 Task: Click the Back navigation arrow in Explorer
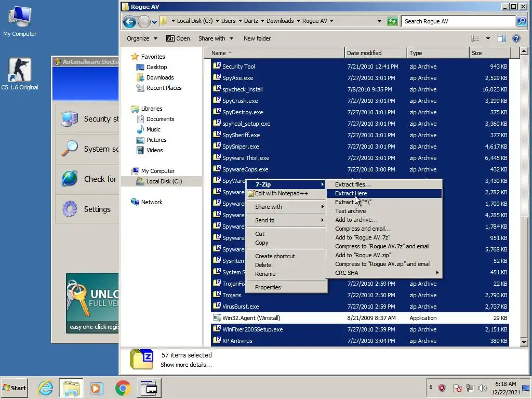point(129,22)
